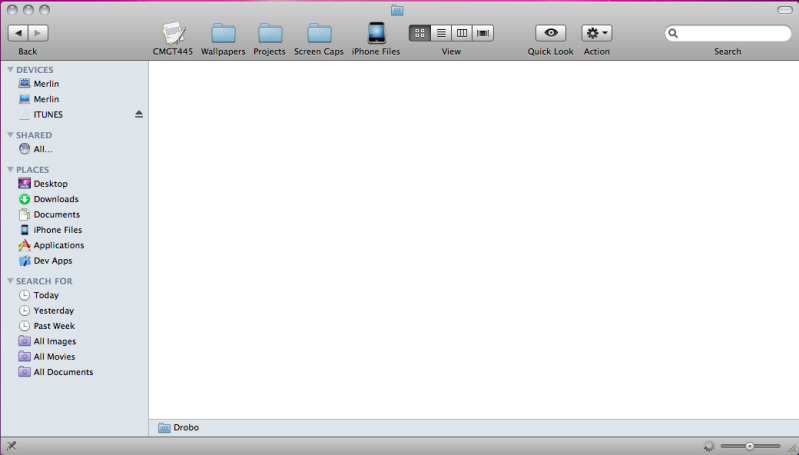799x455 pixels.
Task: Collapse the SHARED sidebar section
Action: pyautogui.click(x=10, y=135)
